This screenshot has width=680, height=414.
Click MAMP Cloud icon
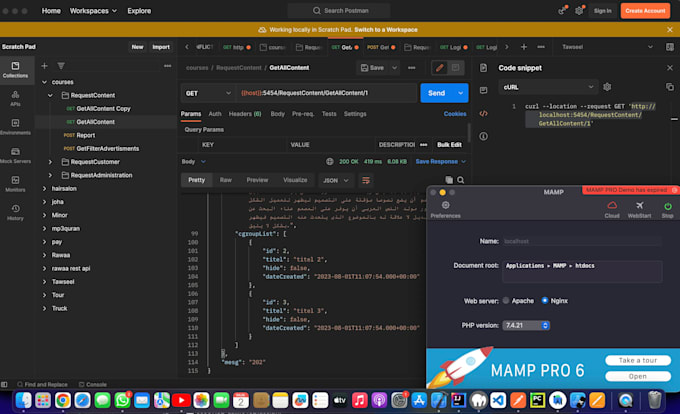point(612,209)
